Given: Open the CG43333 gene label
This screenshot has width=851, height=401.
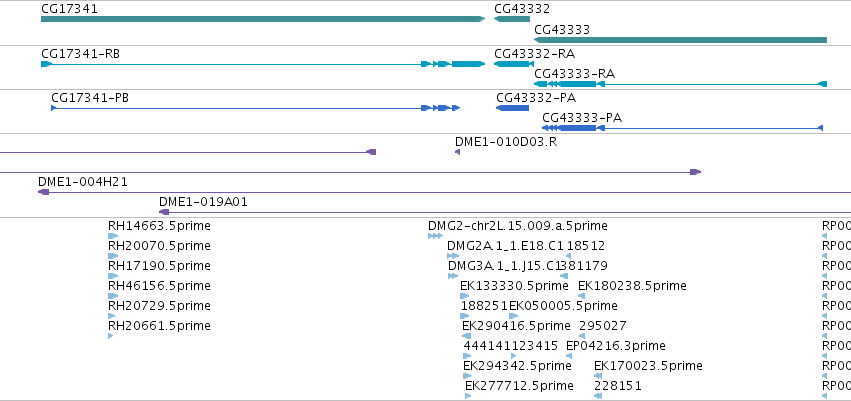Looking at the screenshot, I should pos(562,30).
